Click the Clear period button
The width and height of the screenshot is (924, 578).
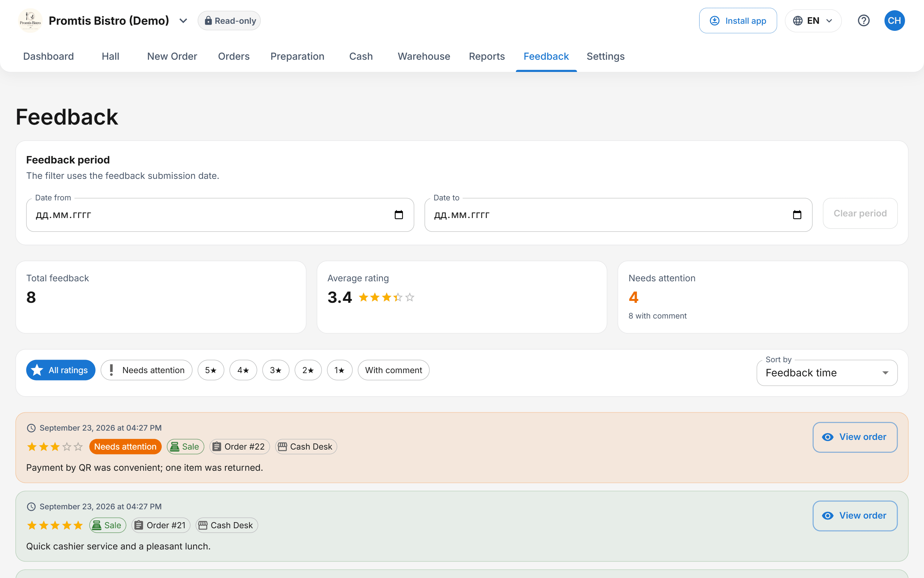tap(860, 213)
